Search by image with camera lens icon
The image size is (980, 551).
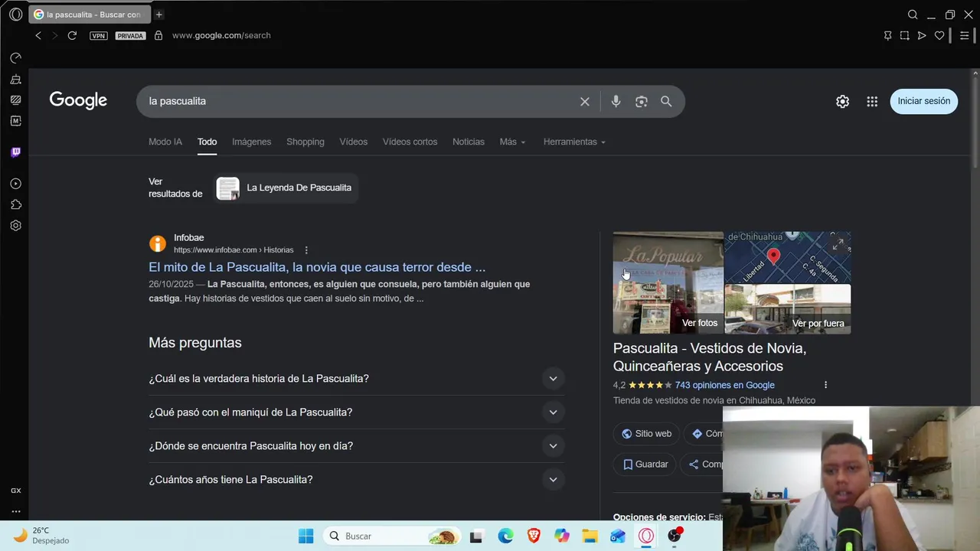642,102
